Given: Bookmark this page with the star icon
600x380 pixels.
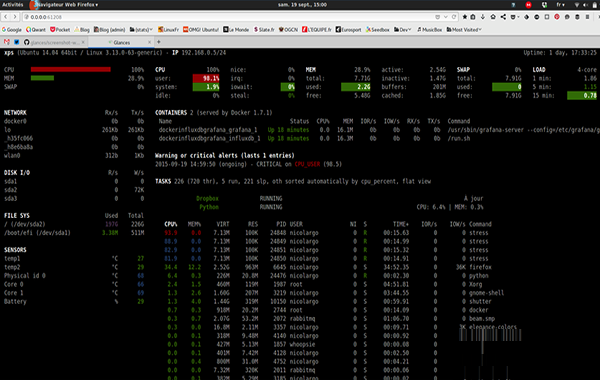Looking at the screenshot, I should click(x=465, y=17).
